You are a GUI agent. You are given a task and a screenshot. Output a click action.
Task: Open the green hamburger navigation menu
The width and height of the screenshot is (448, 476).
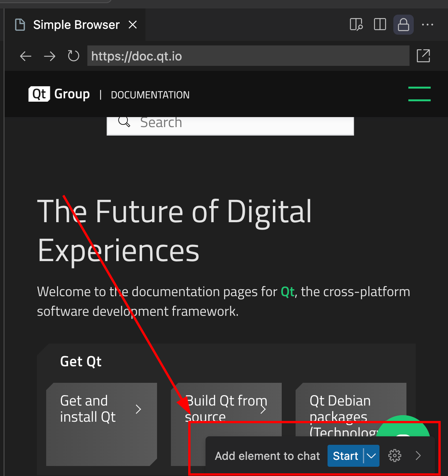[420, 94]
